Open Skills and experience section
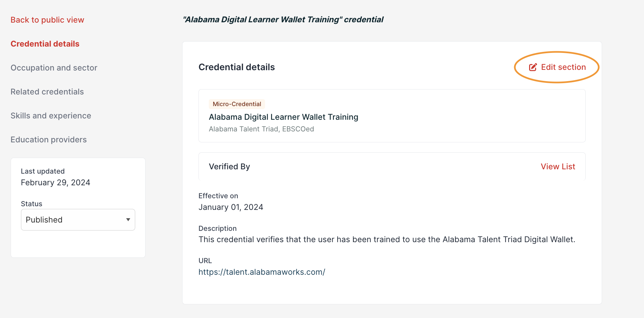The height and width of the screenshot is (318, 644). 51,116
